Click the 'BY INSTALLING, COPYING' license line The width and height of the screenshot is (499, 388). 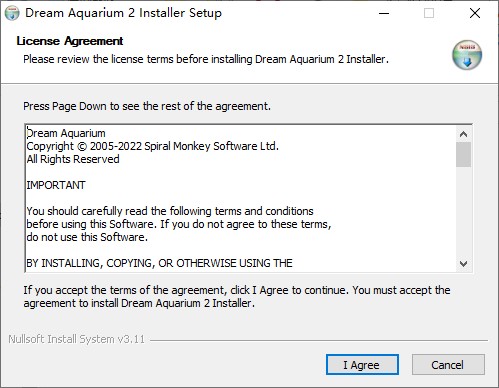click(x=159, y=263)
